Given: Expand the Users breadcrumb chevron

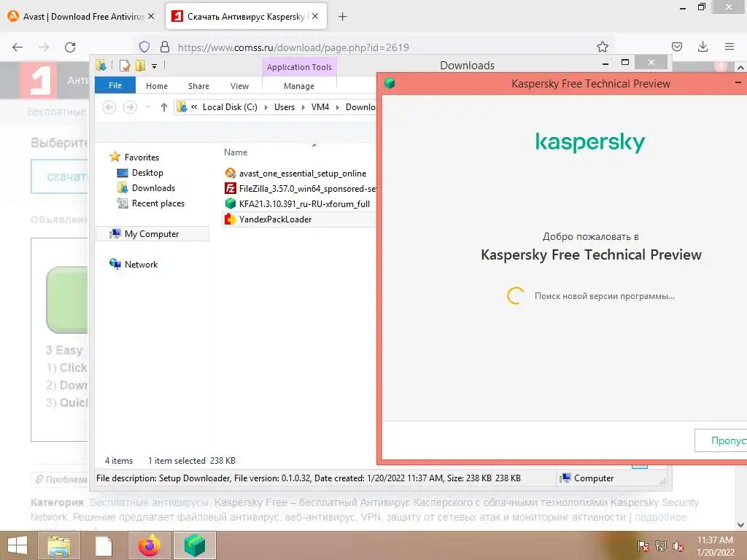Looking at the screenshot, I should tap(303, 108).
